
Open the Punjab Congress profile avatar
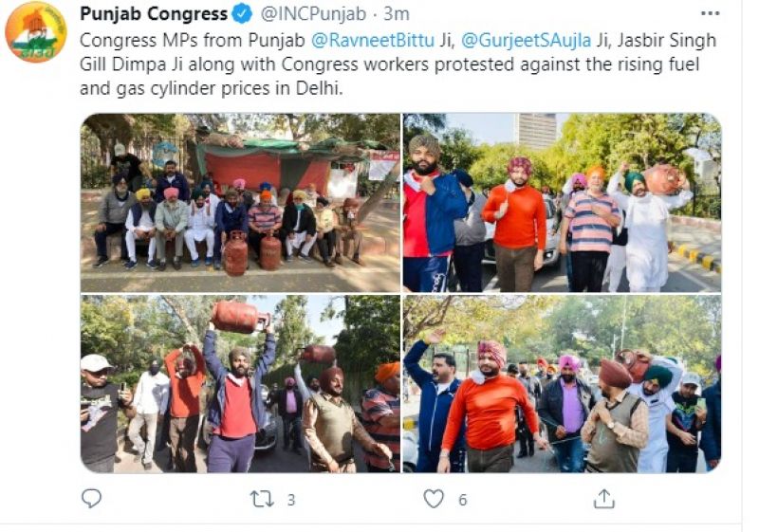[x=36, y=31]
